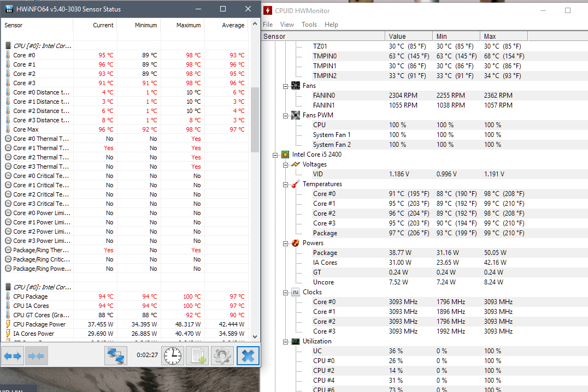Click the Clocks waveform icon in HWMonitor
The image size is (588, 392).
296,292
